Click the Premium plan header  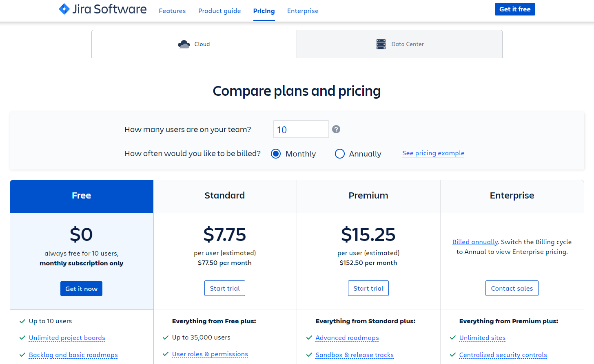368,196
